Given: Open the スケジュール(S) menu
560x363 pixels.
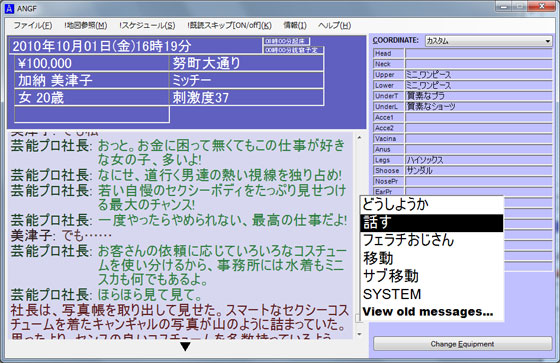Looking at the screenshot, I should point(147,25).
